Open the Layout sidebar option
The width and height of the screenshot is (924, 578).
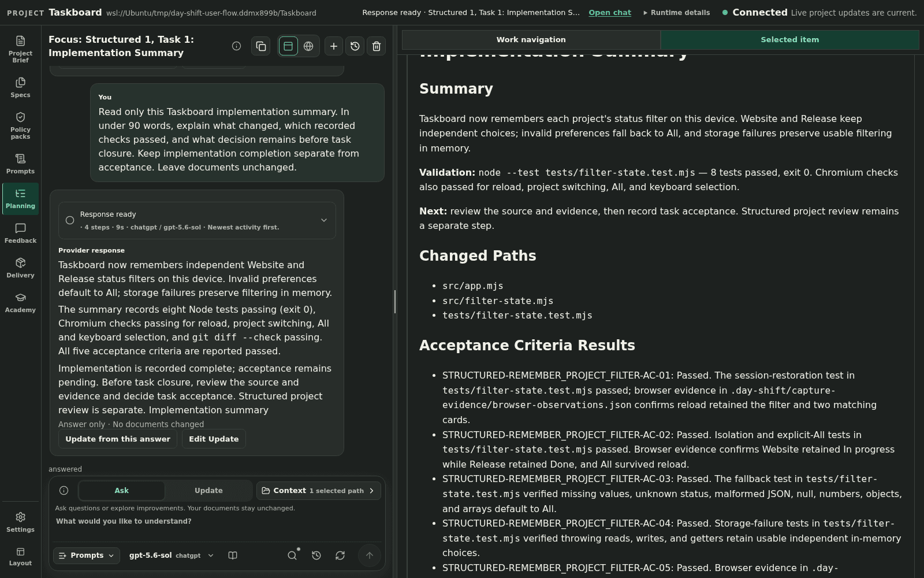pos(20,557)
